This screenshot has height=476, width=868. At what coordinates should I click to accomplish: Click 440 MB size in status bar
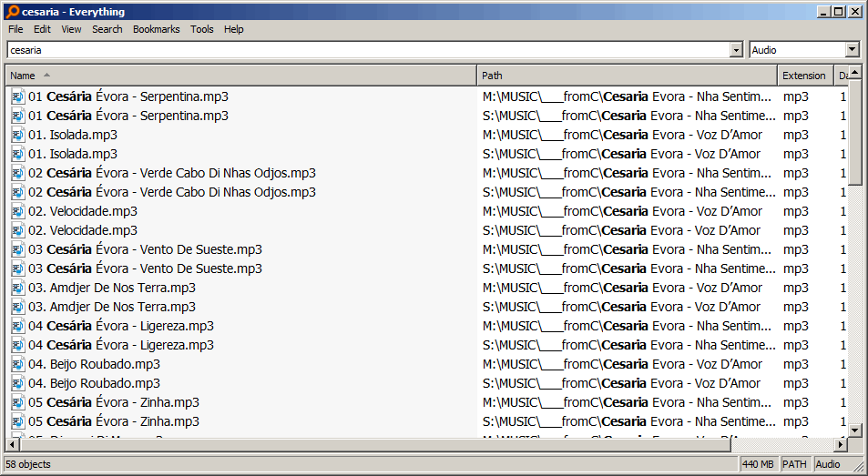(759, 464)
